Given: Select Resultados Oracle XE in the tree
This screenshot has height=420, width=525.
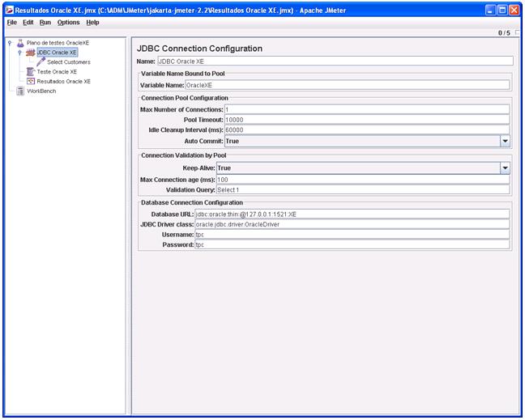Looking at the screenshot, I should click(64, 82).
